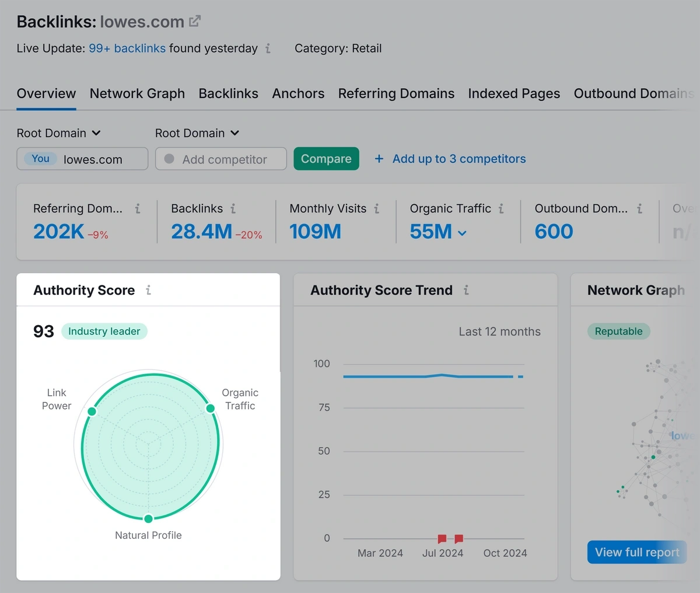Click the 99+ backlinks link
Screen dimensions: 700x593
click(127, 48)
